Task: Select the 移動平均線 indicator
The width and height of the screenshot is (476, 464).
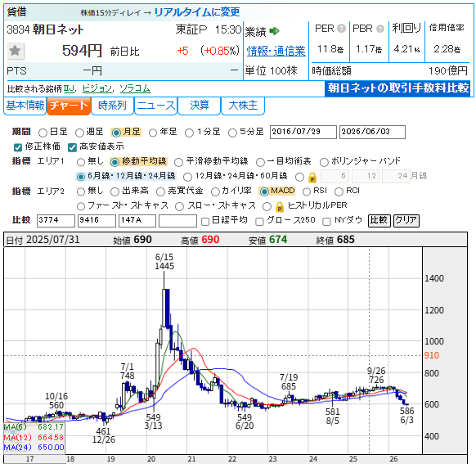Action: [x=115, y=162]
